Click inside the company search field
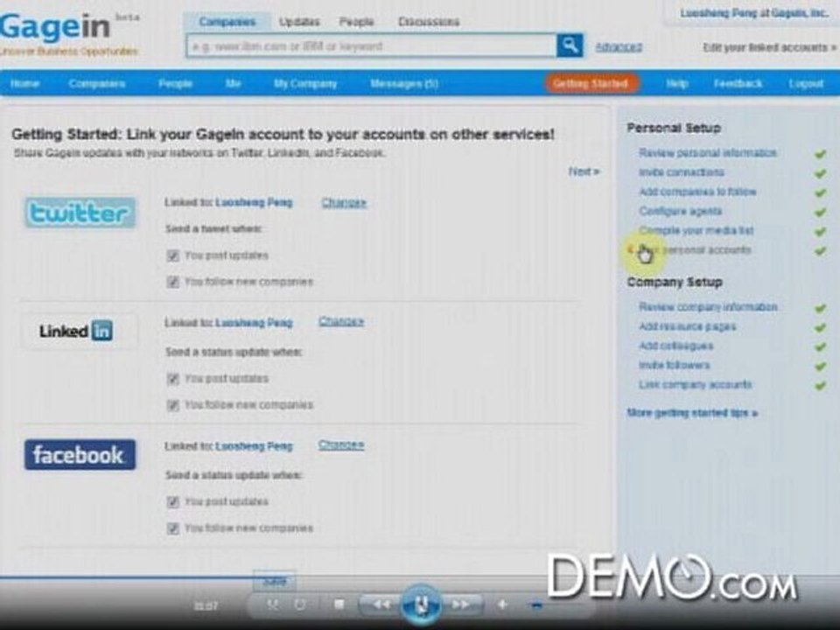Image resolution: width=840 pixels, height=630 pixels. click(371, 46)
